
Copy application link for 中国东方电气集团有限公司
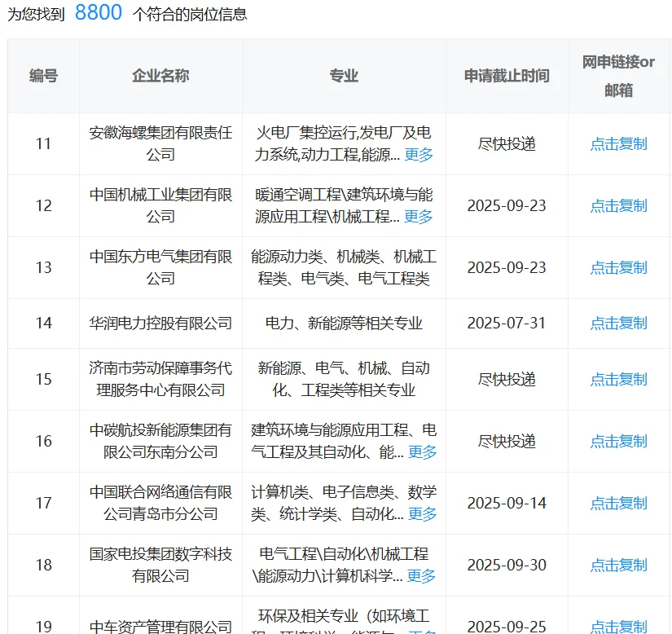pos(618,267)
